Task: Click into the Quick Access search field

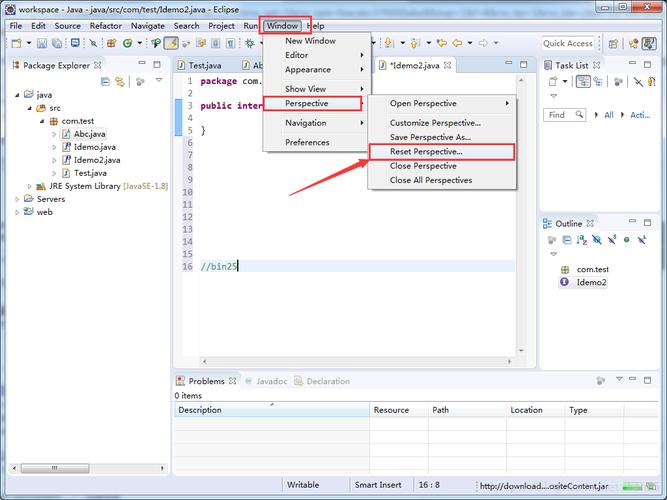Action: point(567,43)
